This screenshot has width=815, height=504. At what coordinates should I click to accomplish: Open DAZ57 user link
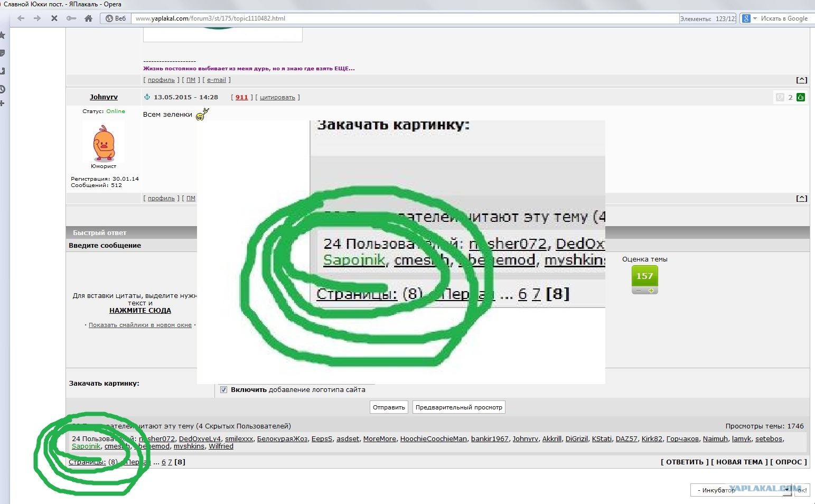626,439
